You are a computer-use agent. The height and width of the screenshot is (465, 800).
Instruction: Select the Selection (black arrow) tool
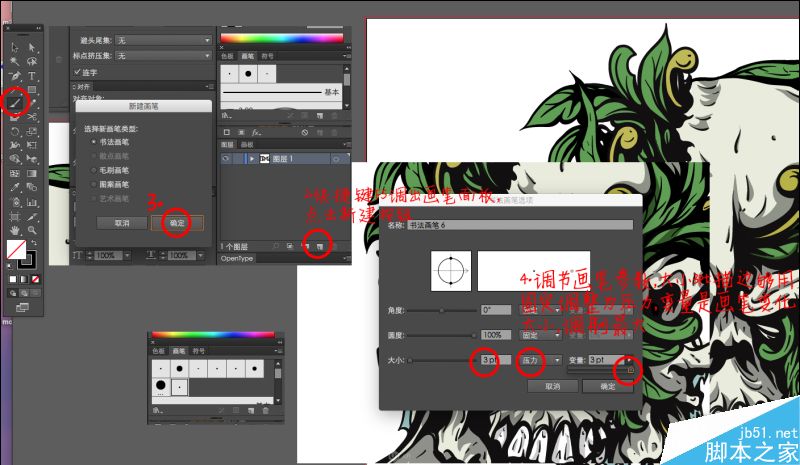point(15,47)
